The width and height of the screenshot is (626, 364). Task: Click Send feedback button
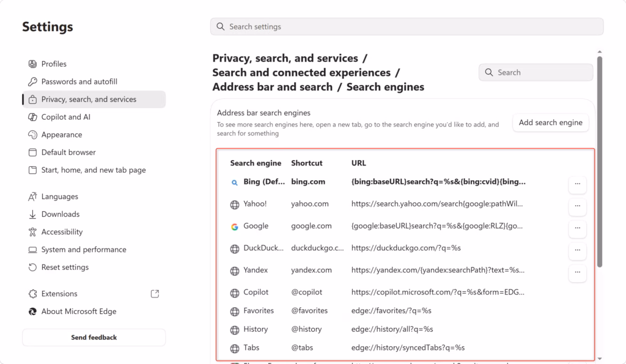(x=94, y=337)
